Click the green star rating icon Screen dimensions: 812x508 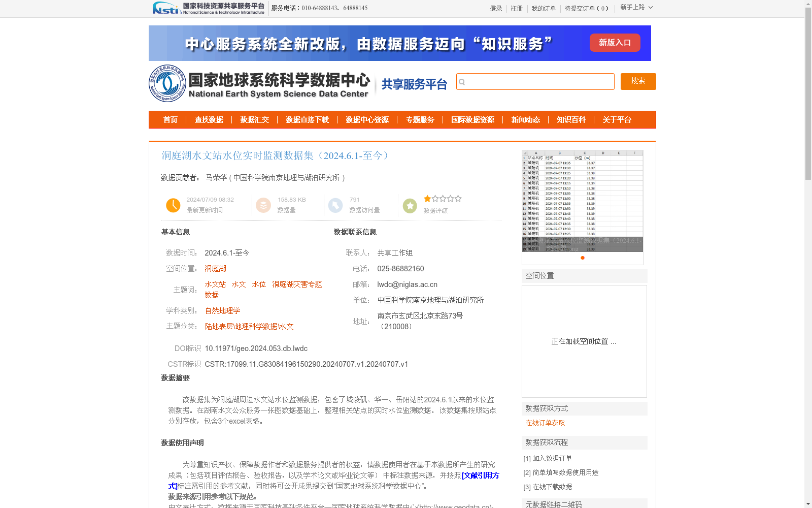point(410,206)
